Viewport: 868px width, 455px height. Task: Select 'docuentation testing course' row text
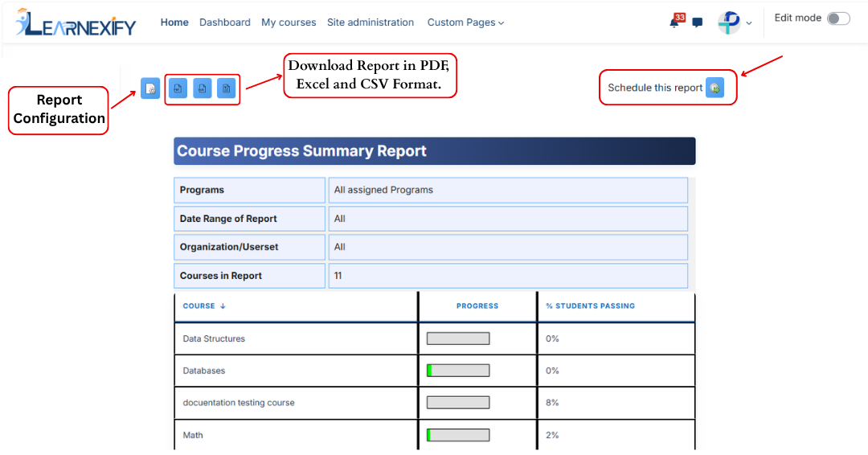tap(239, 403)
